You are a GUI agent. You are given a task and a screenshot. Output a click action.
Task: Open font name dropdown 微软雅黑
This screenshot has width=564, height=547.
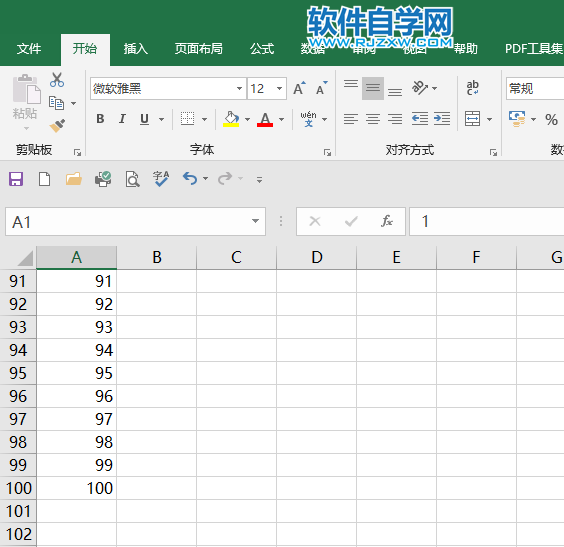239,88
